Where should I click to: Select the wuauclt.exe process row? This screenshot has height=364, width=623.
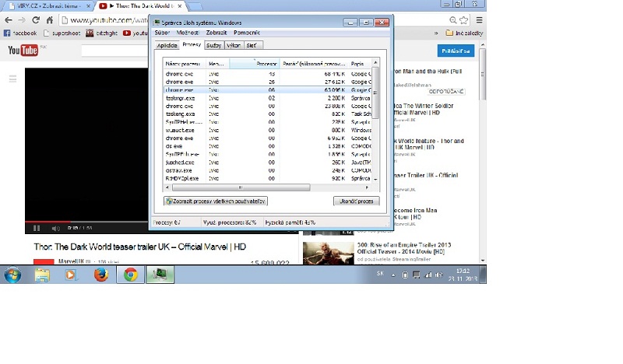pos(267,130)
